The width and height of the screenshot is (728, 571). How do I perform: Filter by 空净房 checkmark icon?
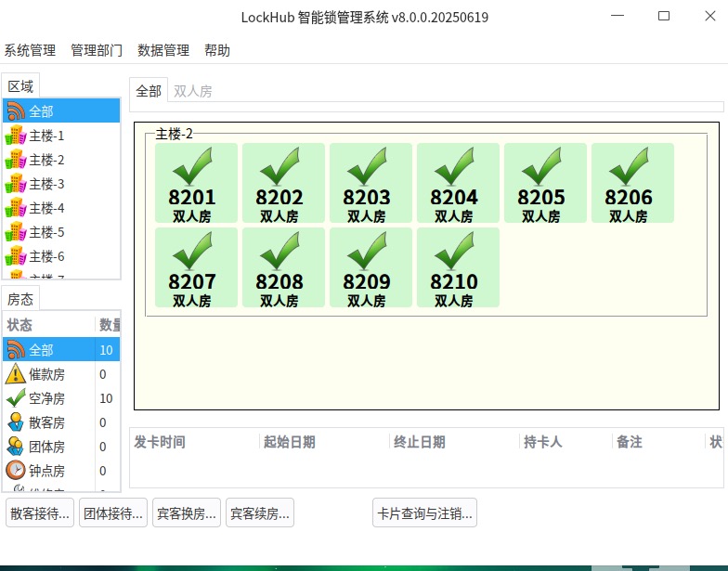(16, 398)
